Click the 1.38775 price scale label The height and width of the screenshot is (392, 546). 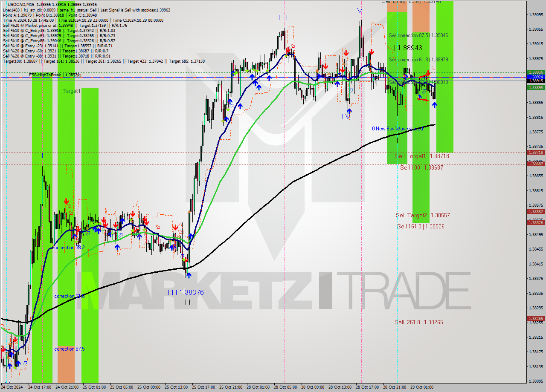point(536,132)
